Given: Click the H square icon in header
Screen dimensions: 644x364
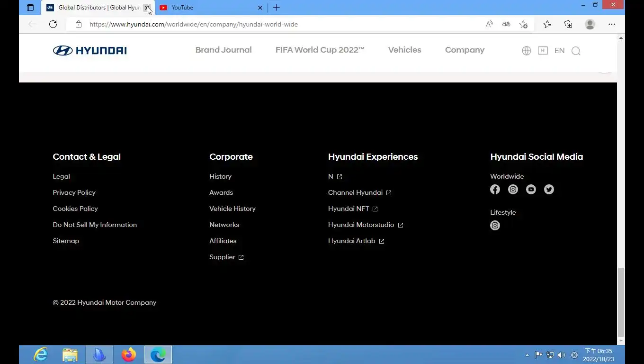Looking at the screenshot, I should pyautogui.click(x=543, y=51).
